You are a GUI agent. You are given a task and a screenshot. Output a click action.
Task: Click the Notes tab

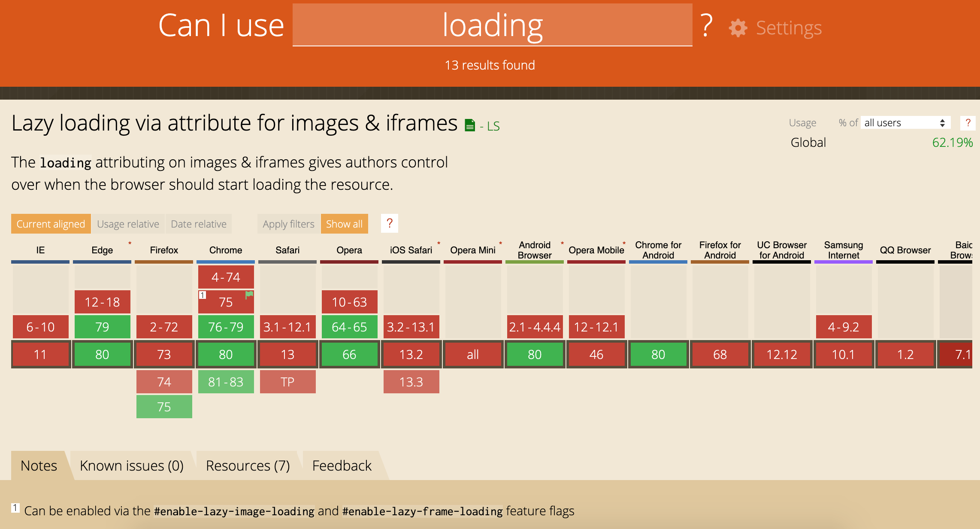(39, 466)
